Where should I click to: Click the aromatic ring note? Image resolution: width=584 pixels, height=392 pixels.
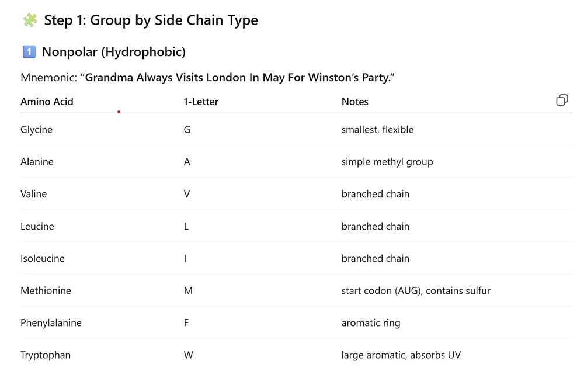[371, 322]
